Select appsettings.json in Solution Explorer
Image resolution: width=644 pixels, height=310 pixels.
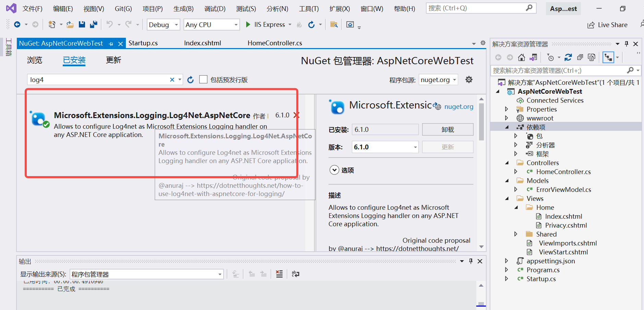(551, 261)
